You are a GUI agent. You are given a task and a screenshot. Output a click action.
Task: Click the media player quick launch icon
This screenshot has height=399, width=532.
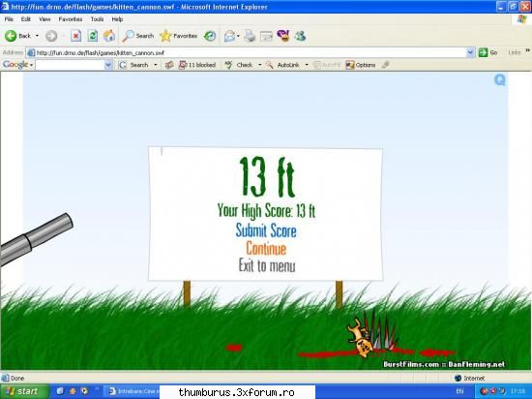point(84,391)
